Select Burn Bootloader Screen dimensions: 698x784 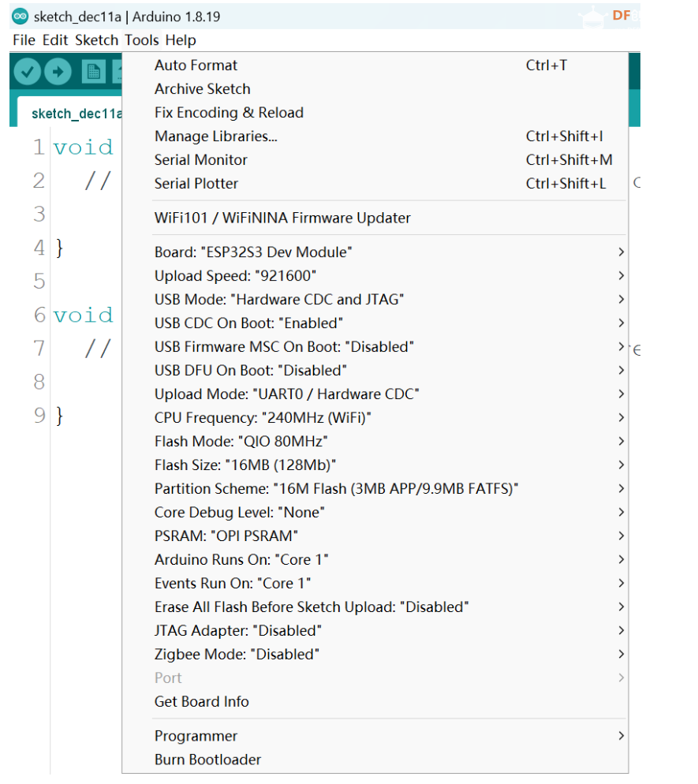(x=375, y=760)
